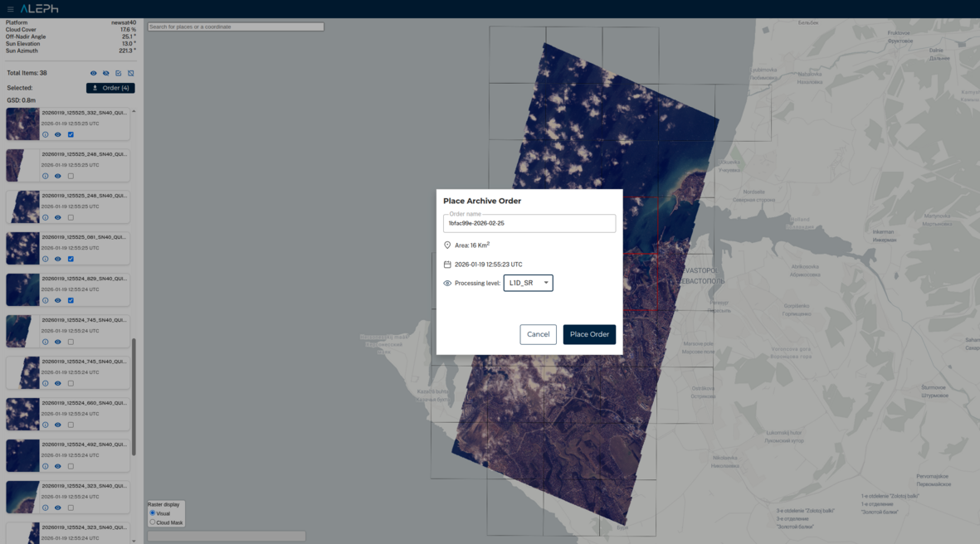Screen dimensions: 980x544
Task: Open the hamburger menu beside ALEPH logo
Action: 10,9
